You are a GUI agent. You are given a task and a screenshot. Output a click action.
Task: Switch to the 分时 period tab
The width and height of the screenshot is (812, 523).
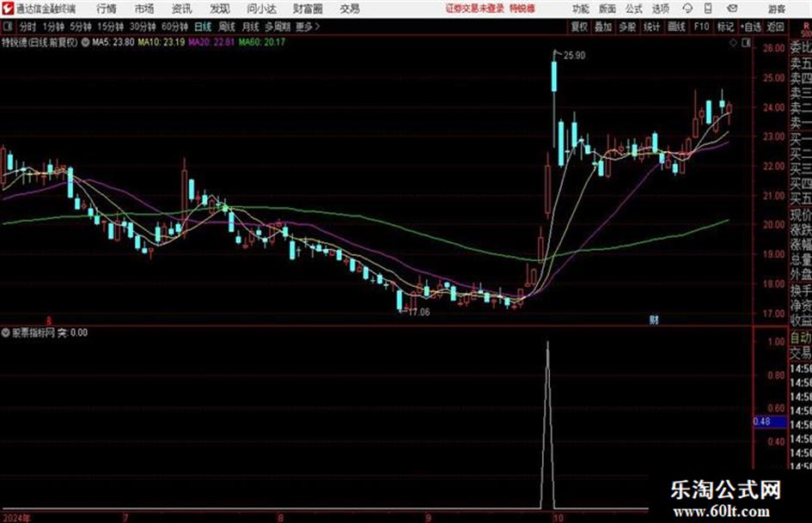(x=28, y=27)
